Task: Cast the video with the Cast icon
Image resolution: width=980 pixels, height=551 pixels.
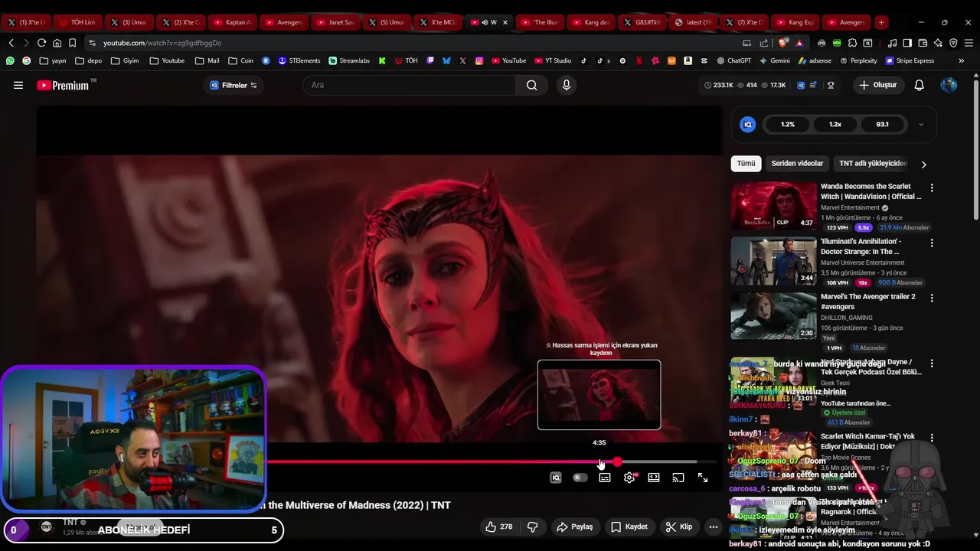Action: pyautogui.click(x=678, y=478)
